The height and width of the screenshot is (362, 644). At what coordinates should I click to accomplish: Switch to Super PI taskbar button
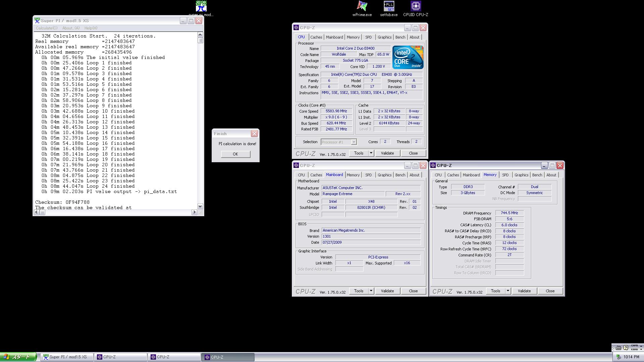[x=67, y=357]
